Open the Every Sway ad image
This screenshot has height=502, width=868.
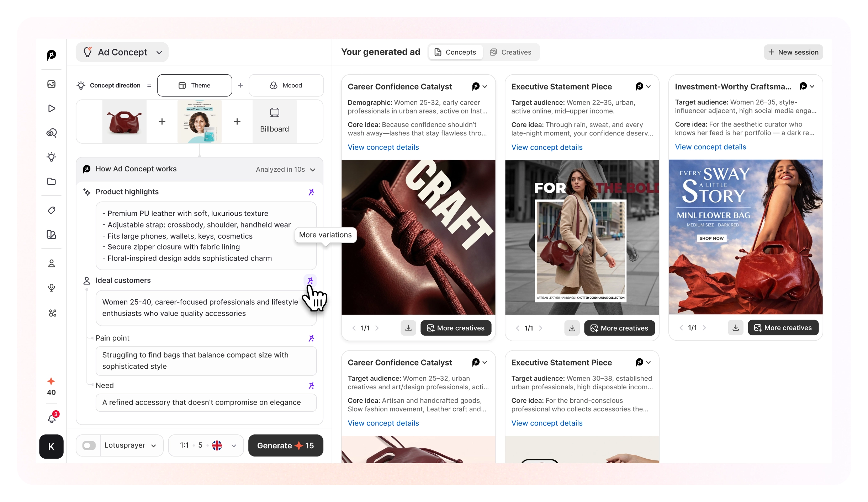[746, 237]
